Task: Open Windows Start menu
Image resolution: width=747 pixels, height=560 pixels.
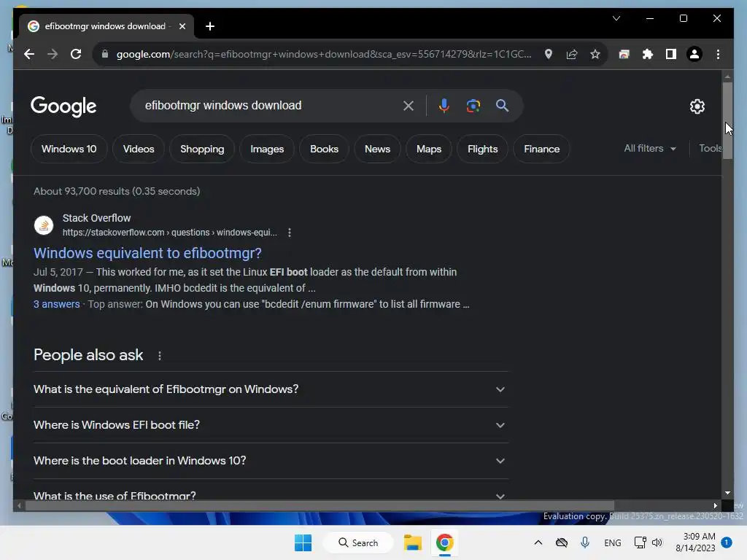Action: point(303,542)
